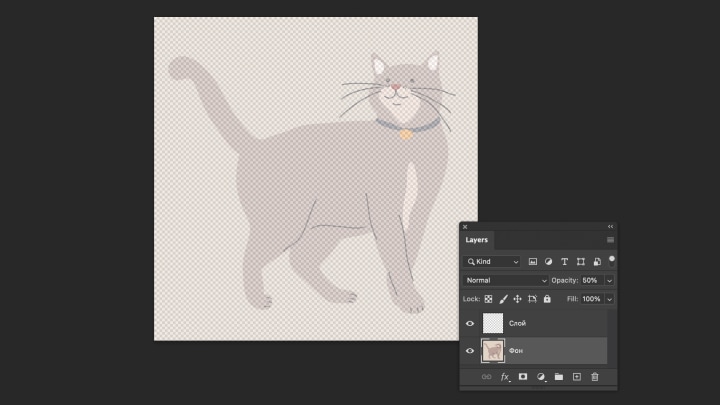Select the Layers tab
This screenshot has width=720, height=405.
pyautogui.click(x=477, y=240)
